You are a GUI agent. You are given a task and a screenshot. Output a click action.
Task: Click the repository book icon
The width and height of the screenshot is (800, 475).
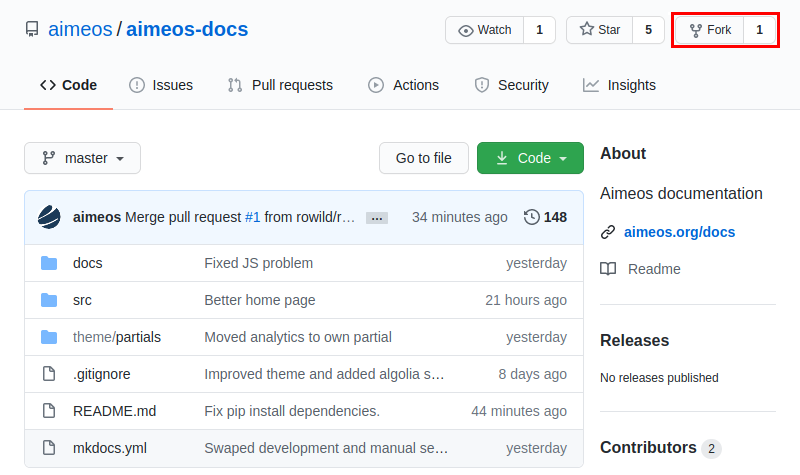click(x=32, y=30)
